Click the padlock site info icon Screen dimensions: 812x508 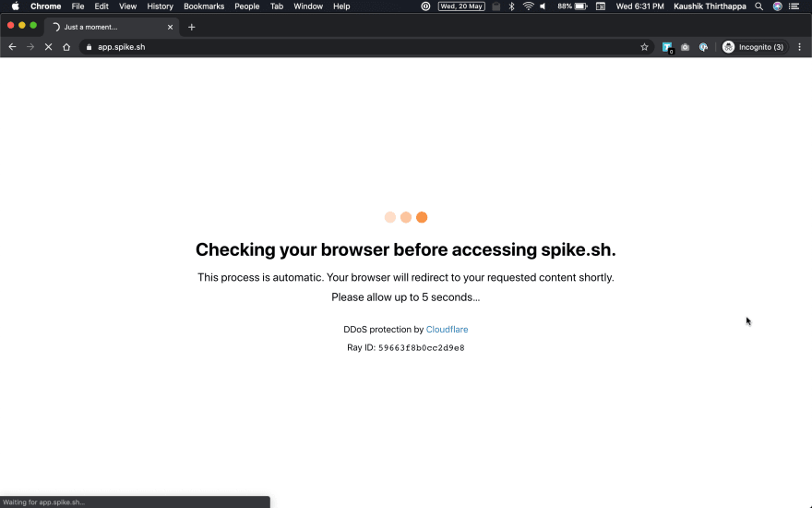point(90,47)
